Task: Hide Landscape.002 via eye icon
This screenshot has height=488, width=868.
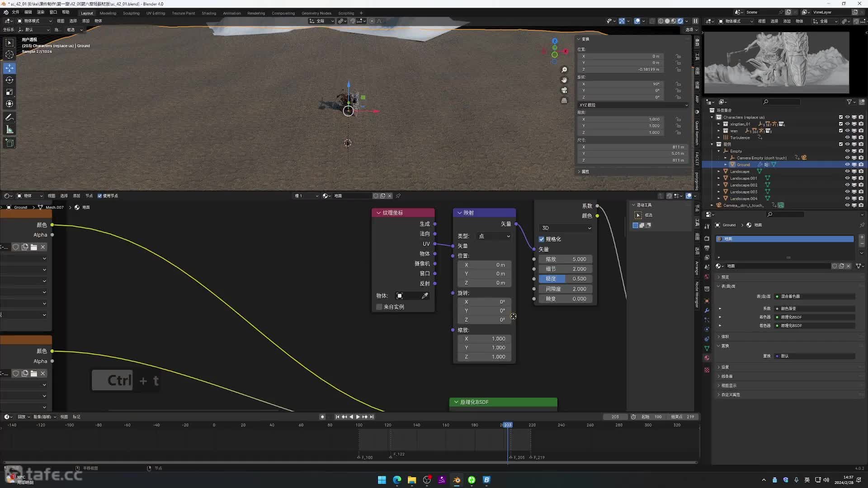Action: point(848,185)
